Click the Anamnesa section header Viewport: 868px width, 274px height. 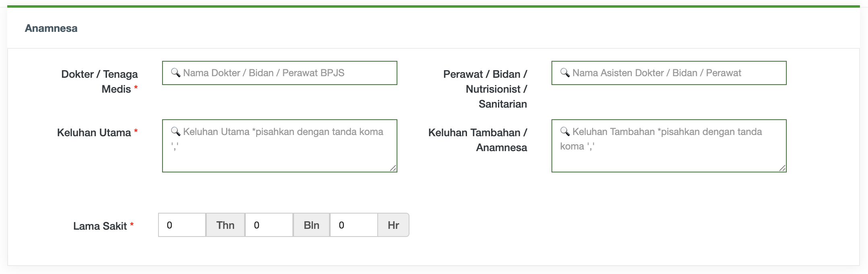point(51,28)
